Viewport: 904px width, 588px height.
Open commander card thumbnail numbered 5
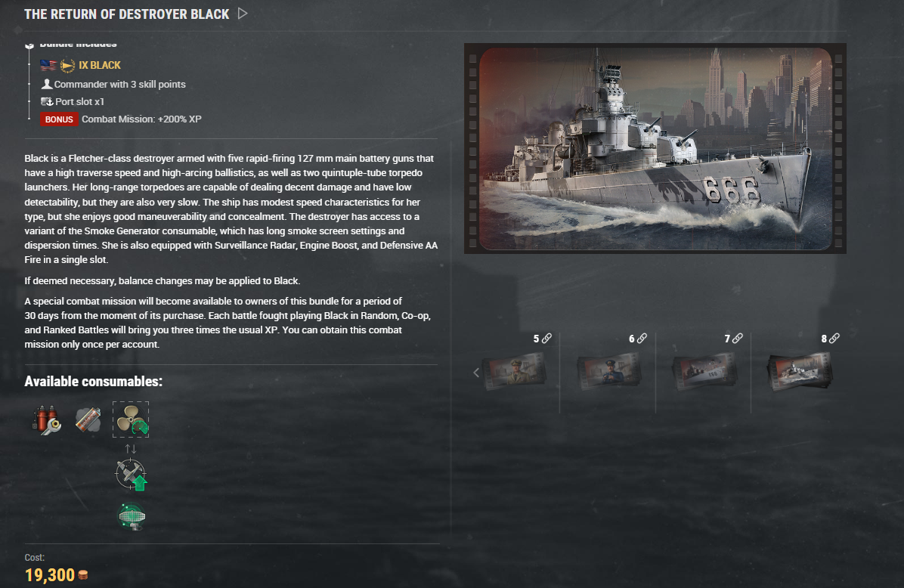click(x=514, y=373)
